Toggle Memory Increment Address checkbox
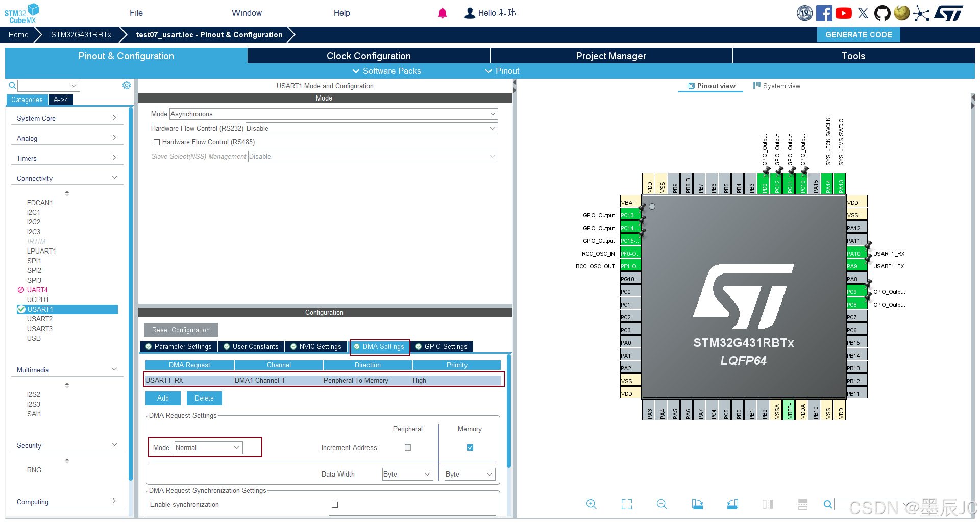 (470, 447)
